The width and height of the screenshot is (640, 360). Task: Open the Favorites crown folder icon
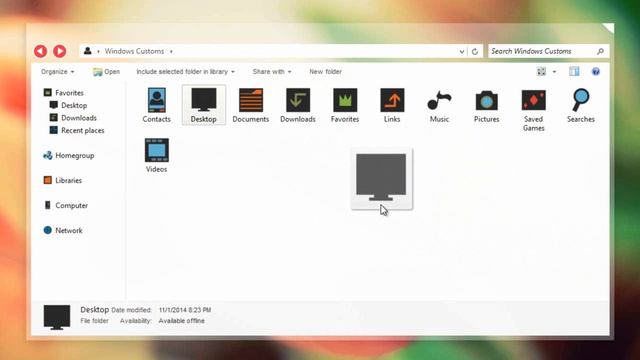(x=345, y=100)
